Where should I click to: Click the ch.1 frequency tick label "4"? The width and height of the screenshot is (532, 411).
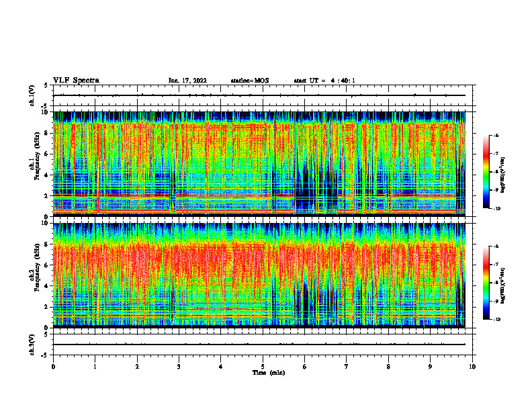tap(47, 175)
